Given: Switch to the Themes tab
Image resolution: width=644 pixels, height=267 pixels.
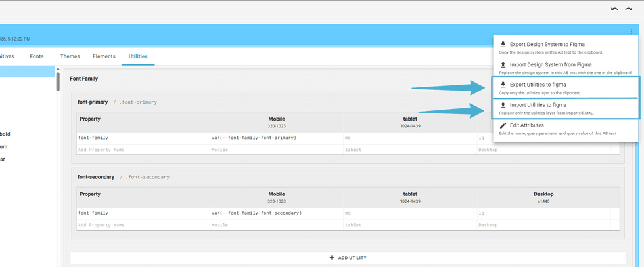Looking at the screenshot, I should pyautogui.click(x=70, y=56).
